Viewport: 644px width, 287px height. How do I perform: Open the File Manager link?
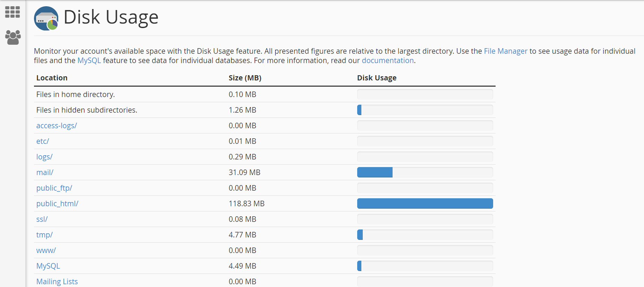pos(505,51)
